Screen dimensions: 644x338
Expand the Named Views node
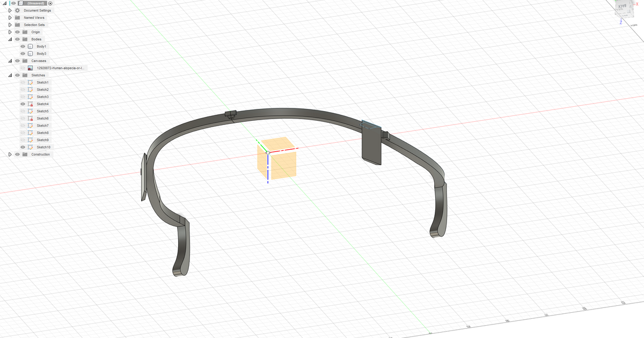pos(10,18)
